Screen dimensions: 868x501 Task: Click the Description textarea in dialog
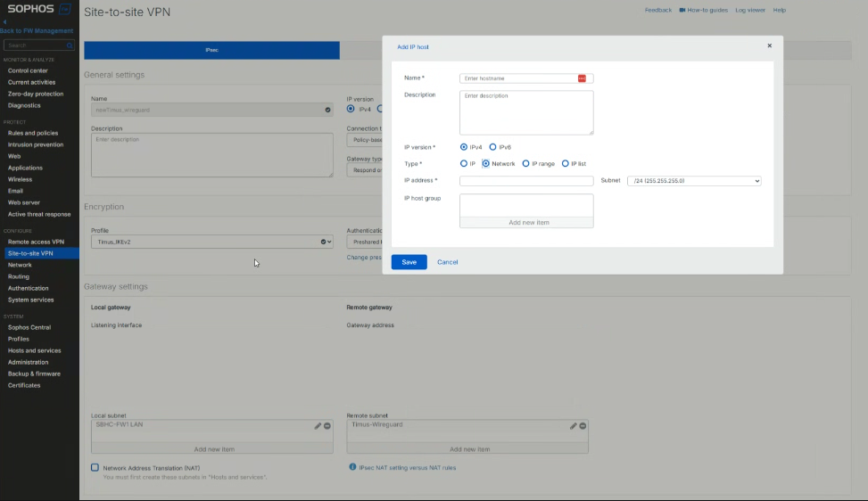(x=526, y=113)
